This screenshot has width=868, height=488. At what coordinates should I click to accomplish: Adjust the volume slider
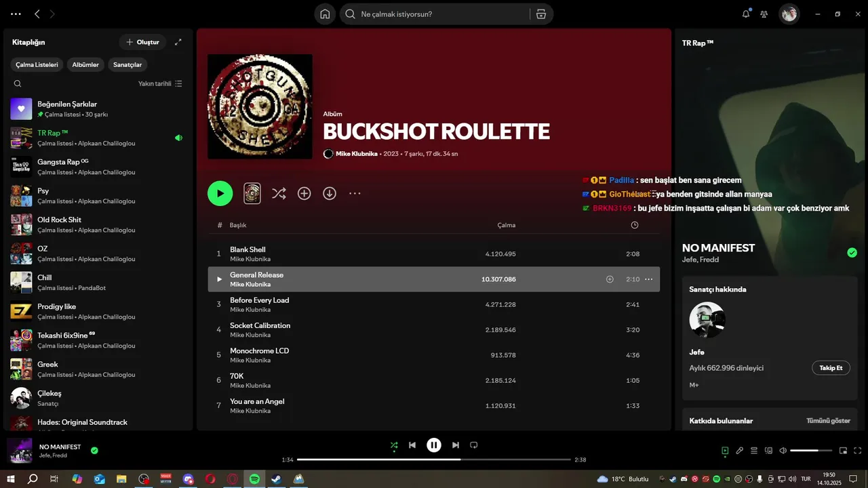[811, 451]
